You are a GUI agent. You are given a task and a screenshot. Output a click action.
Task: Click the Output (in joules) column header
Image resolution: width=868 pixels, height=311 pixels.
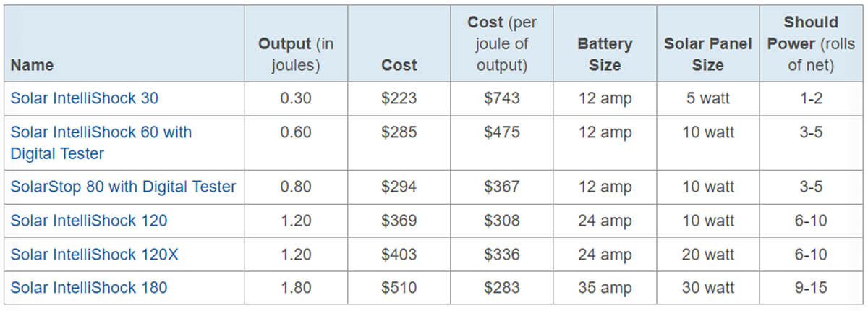(296, 54)
